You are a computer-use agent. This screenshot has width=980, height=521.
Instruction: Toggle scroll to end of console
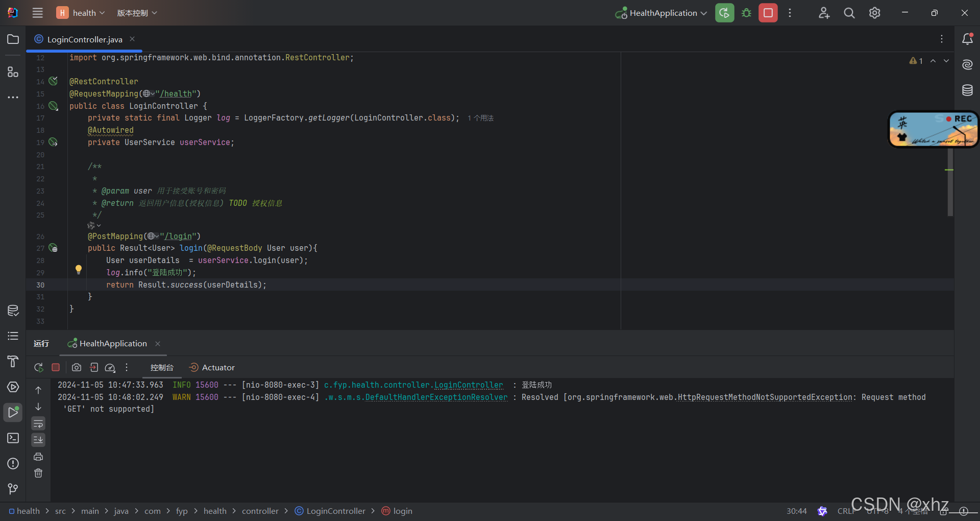coord(38,440)
